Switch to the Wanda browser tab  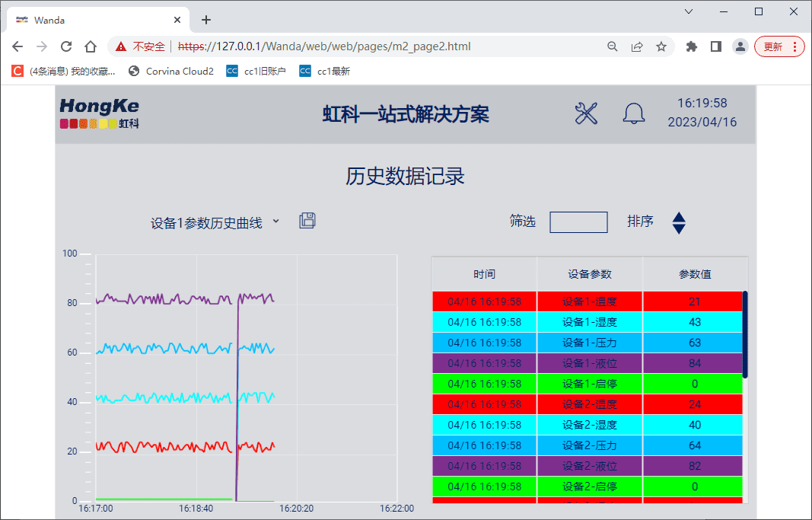point(91,20)
